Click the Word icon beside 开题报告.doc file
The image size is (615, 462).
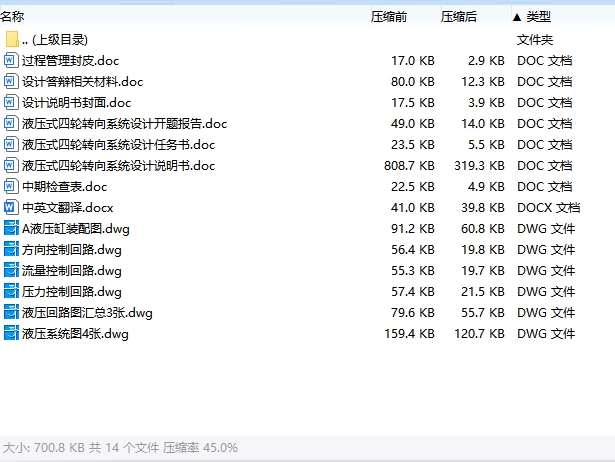click(x=11, y=124)
